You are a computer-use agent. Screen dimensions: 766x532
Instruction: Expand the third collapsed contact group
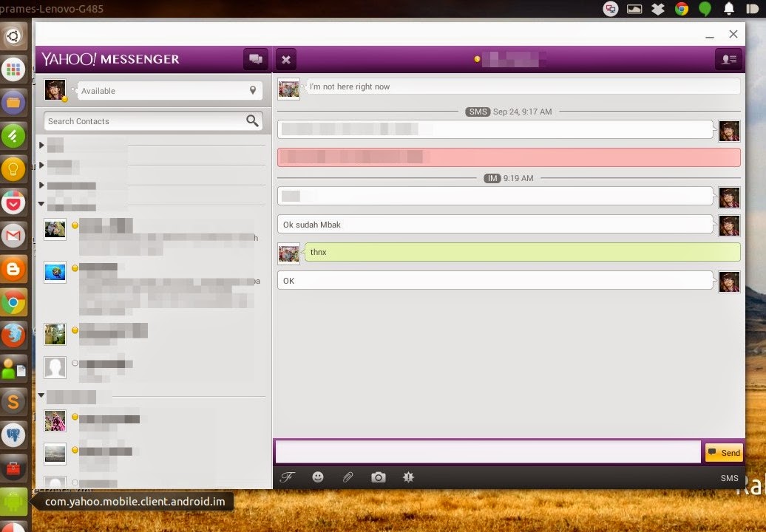pyautogui.click(x=41, y=185)
